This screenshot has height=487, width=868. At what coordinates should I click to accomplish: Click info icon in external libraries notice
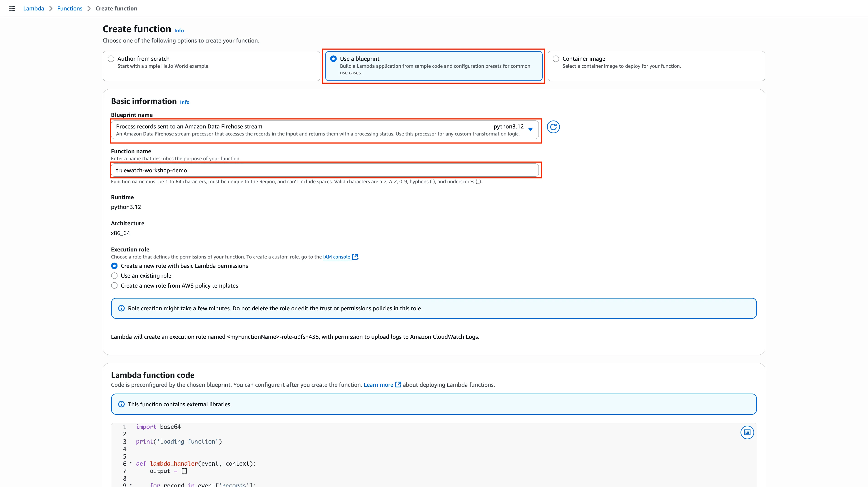(121, 404)
